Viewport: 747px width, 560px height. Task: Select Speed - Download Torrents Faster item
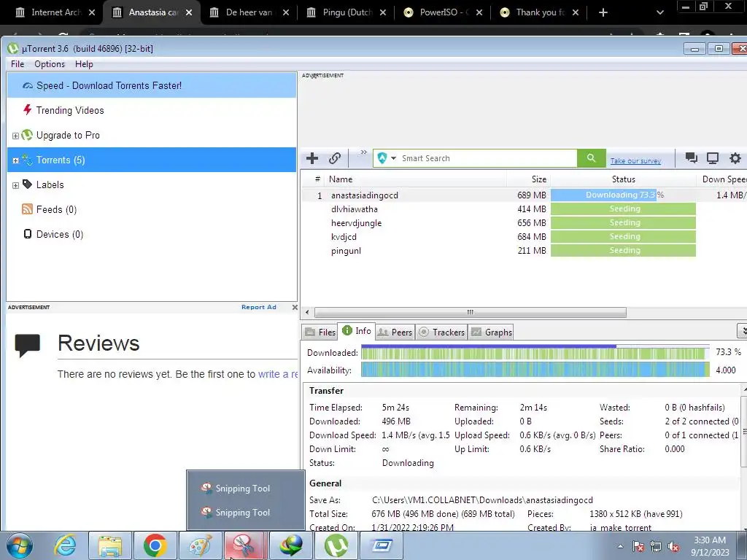152,86
